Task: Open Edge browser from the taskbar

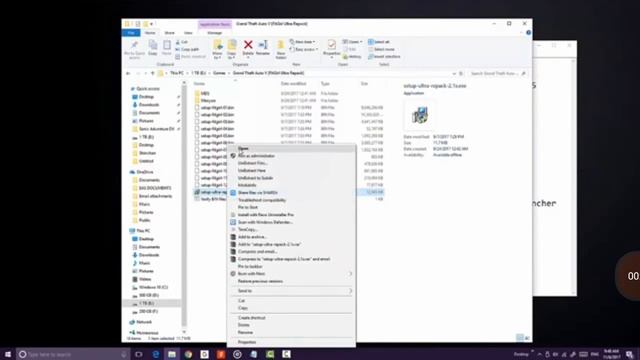Action: [x=156, y=354]
